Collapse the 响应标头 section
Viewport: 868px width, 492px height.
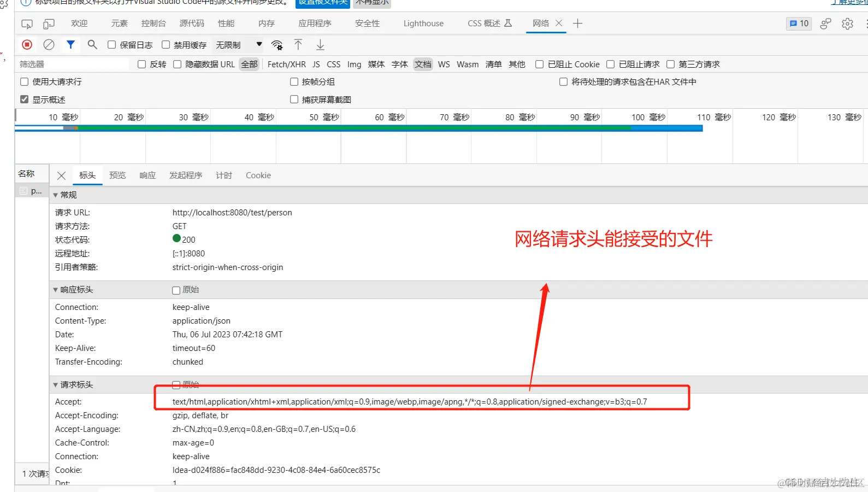click(55, 290)
